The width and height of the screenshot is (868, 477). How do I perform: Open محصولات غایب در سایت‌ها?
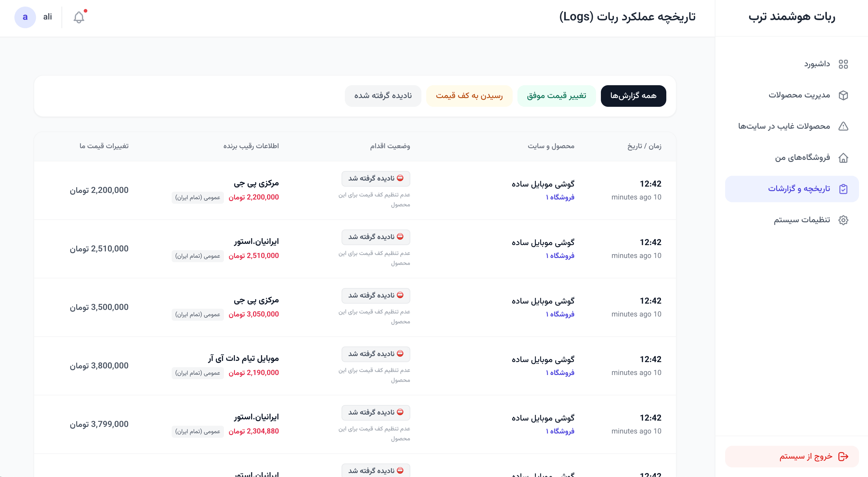click(x=792, y=126)
